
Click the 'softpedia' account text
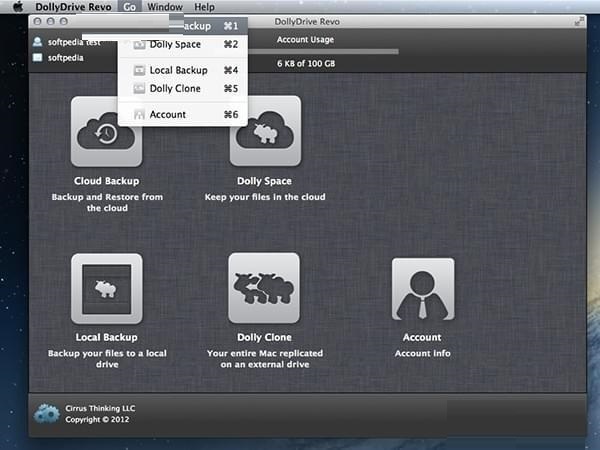65,58
